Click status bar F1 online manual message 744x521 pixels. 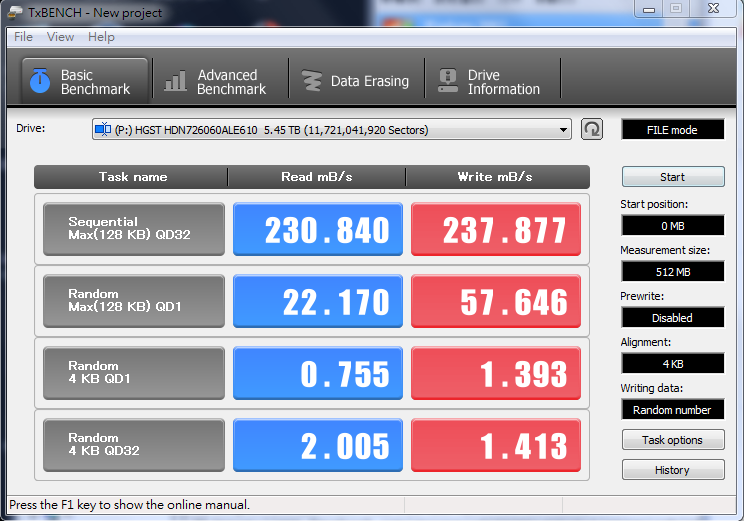pos(129,505)
